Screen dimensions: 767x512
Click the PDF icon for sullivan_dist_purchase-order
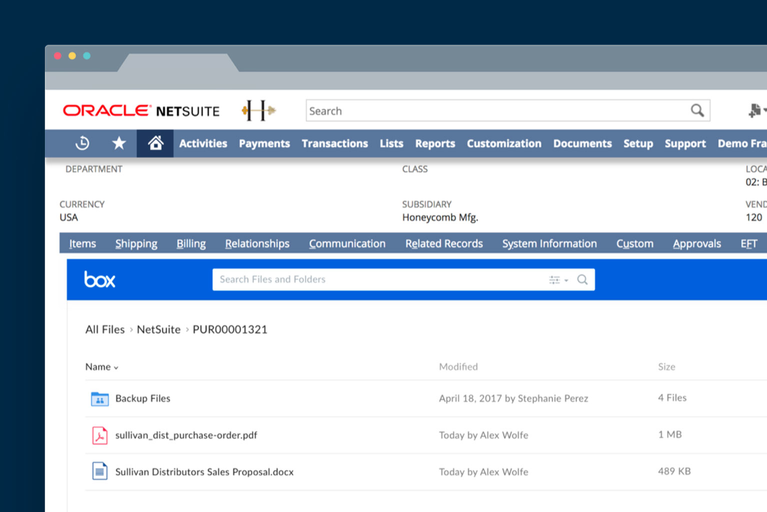click(100, 435)
